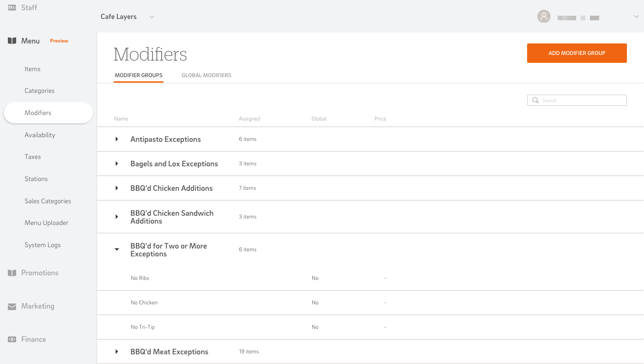Viewport: 644px width, 364px height.
Task: Click the Finance money icon
Action: click(12, 340)
